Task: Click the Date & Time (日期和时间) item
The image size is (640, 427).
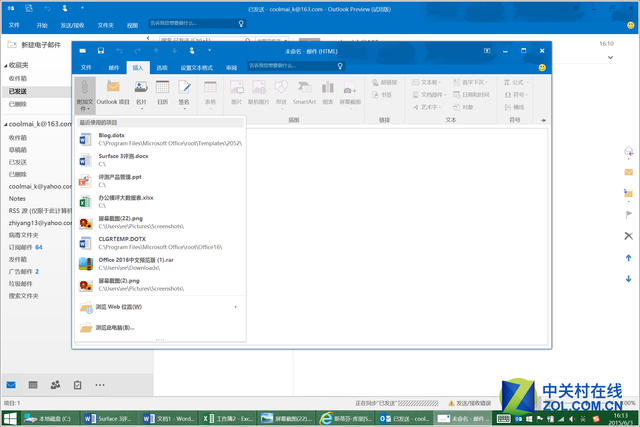Action: (x=471, y=95)
